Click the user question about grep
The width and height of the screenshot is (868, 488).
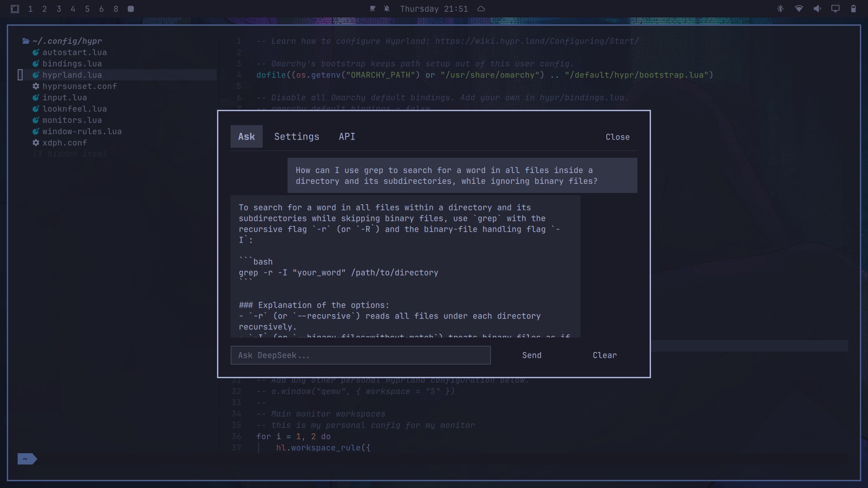click(462, 175)
